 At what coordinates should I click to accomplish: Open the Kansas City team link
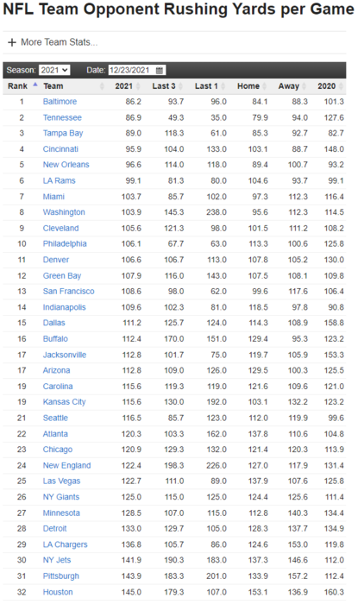pyautogui.click(x=65, y=402)
